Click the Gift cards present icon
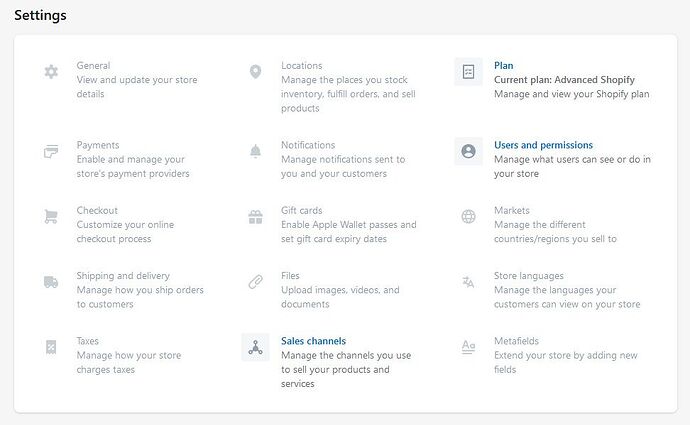 coord(255,217)
